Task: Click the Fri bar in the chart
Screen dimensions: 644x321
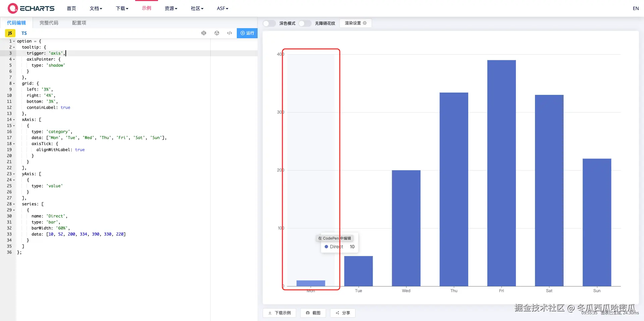Action: tap(501, 173)
